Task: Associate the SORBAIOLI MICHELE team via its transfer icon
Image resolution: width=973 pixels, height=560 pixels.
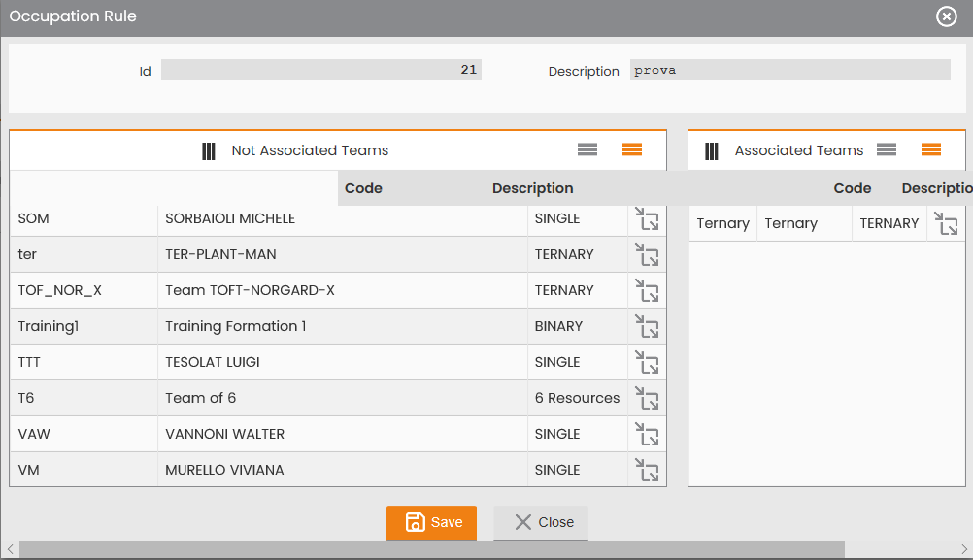Action: 647,219
